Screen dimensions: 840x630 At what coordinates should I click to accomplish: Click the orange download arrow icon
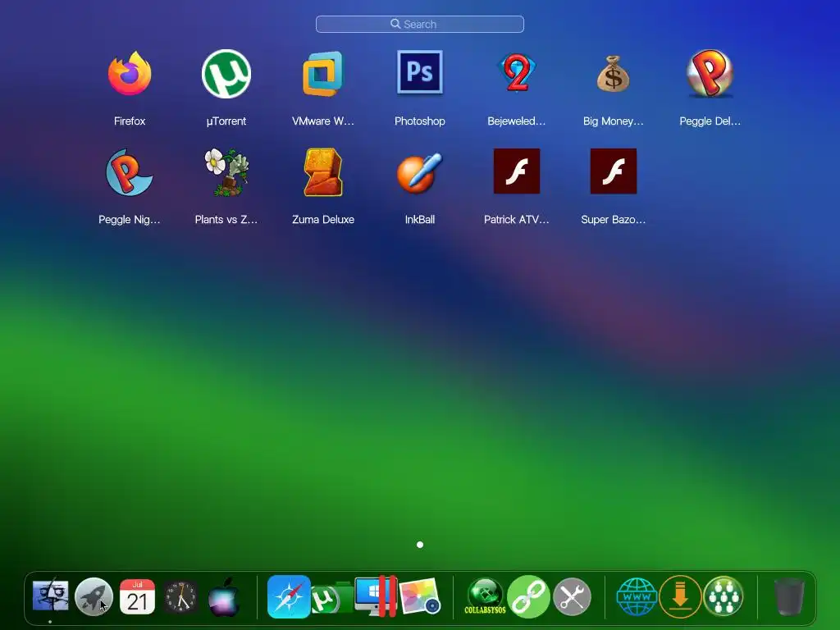(x=680, y=596)
